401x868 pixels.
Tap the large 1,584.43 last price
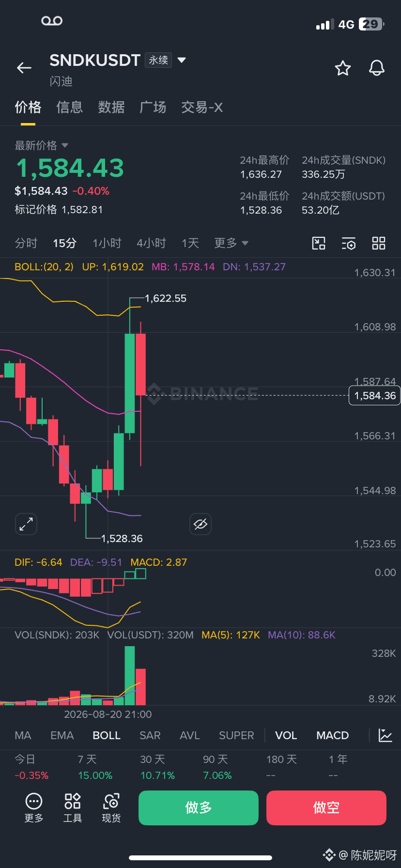coord(70,168)
